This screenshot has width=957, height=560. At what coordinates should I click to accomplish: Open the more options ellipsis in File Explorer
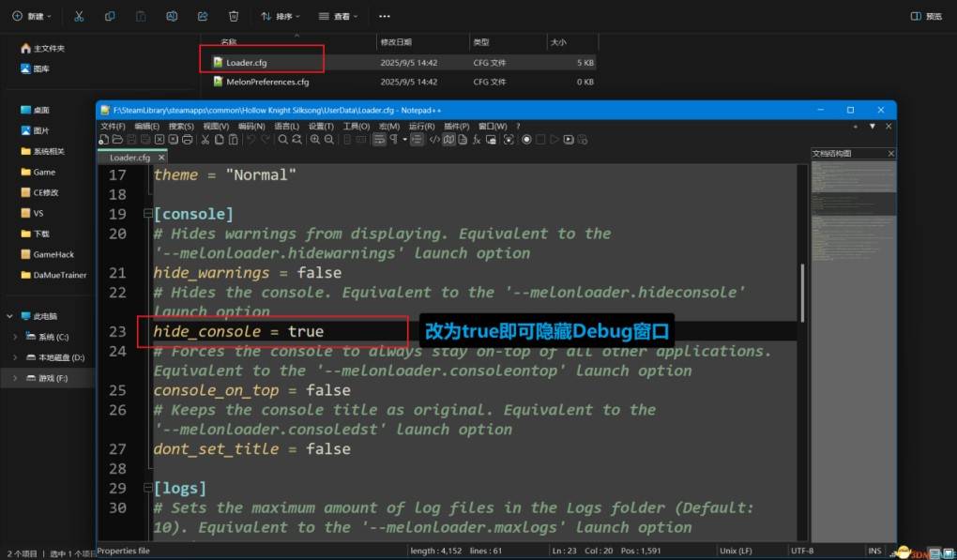(384, 17)
